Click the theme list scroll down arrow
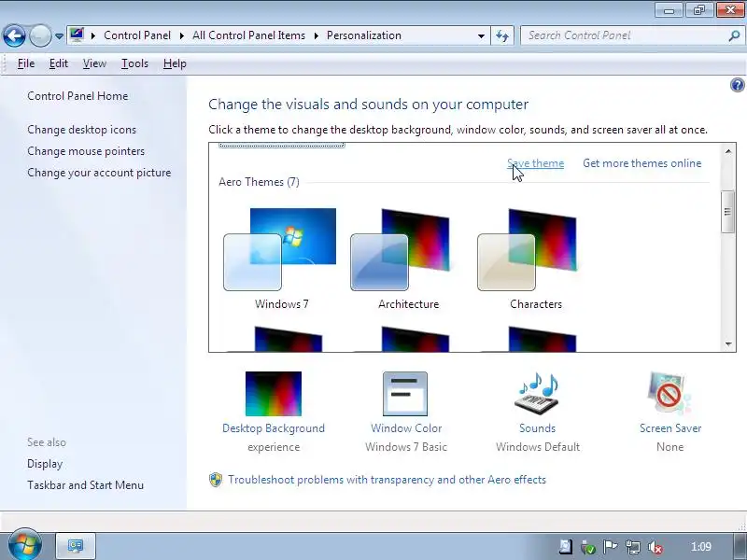Image resolution: width=747 pixels, height=560 pixels. (x=728, y=343)
